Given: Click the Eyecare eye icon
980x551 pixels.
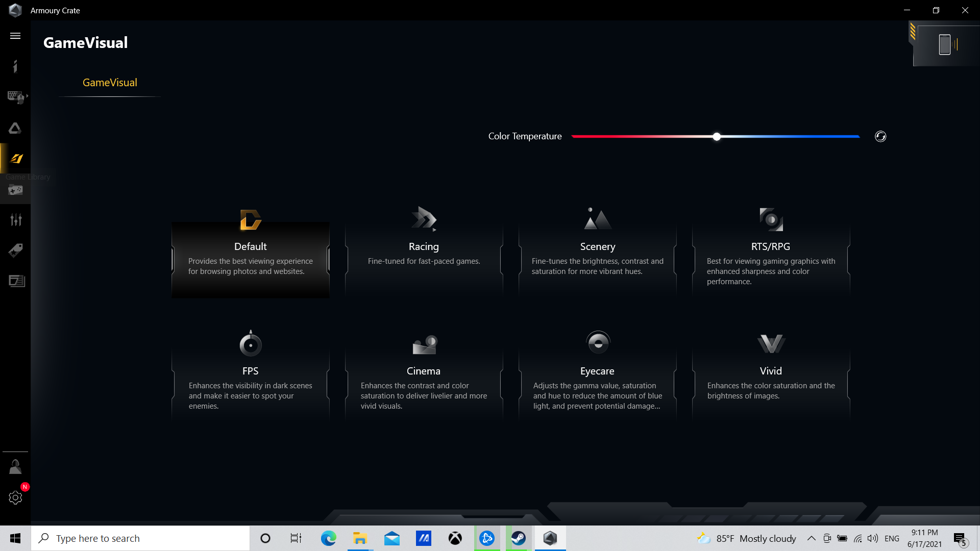Looking at the screenshot, I should [x=598, y=343].
